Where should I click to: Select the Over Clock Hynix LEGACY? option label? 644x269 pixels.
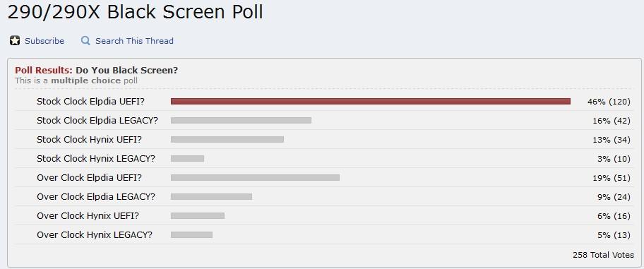tap(95, 235)
